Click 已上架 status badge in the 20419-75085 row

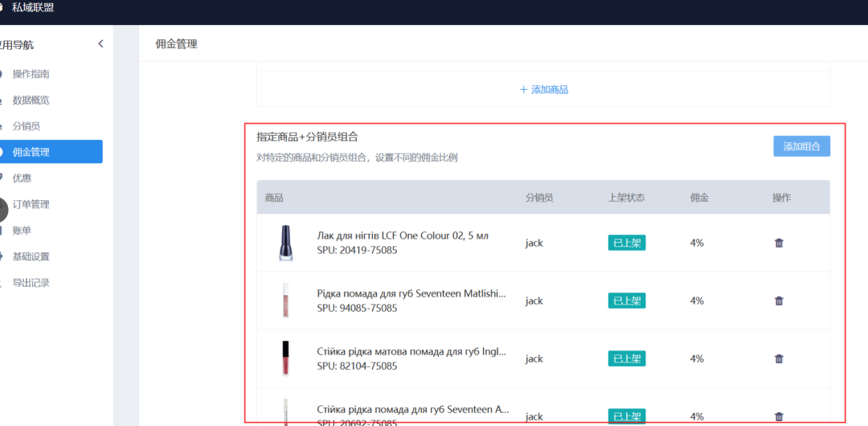tap(627, 243)
